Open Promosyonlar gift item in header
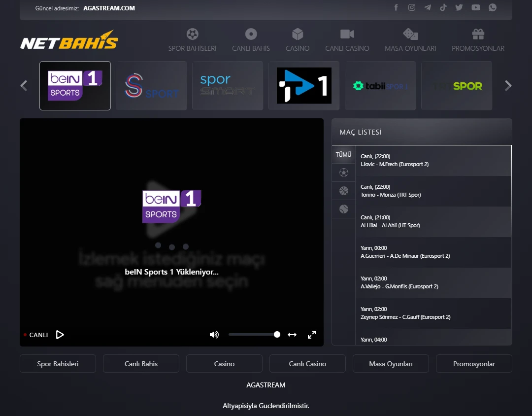Screen dimensions: 532x416 (x=478, y=40)
